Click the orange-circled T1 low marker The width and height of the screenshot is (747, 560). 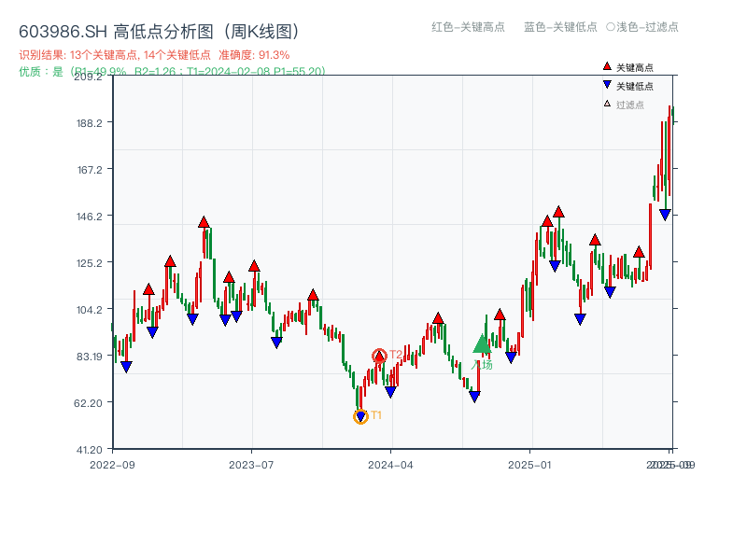click(360, 415)
